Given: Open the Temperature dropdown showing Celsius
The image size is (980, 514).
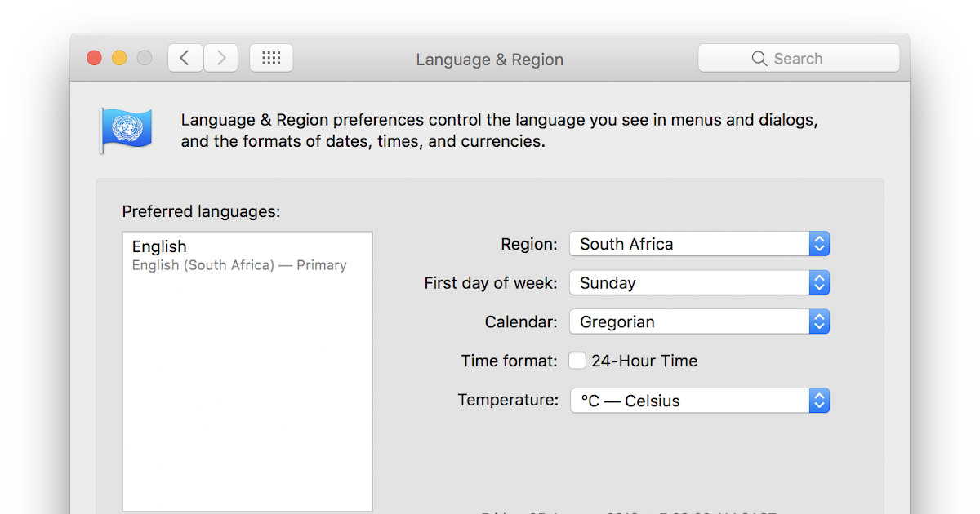Looking at the screenshot, I should 700,401.
